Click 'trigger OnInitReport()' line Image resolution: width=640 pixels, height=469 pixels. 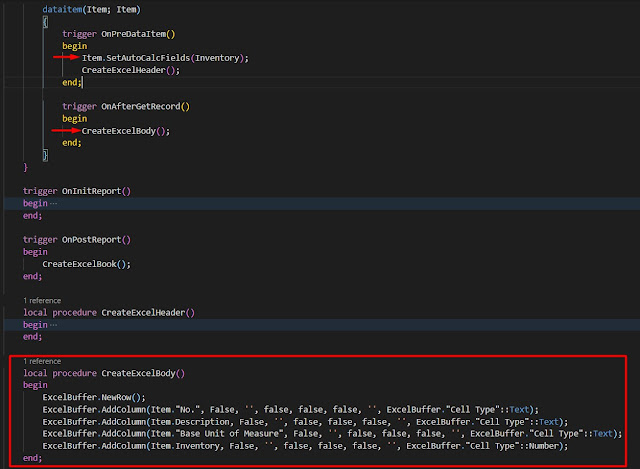coord(77,191)
